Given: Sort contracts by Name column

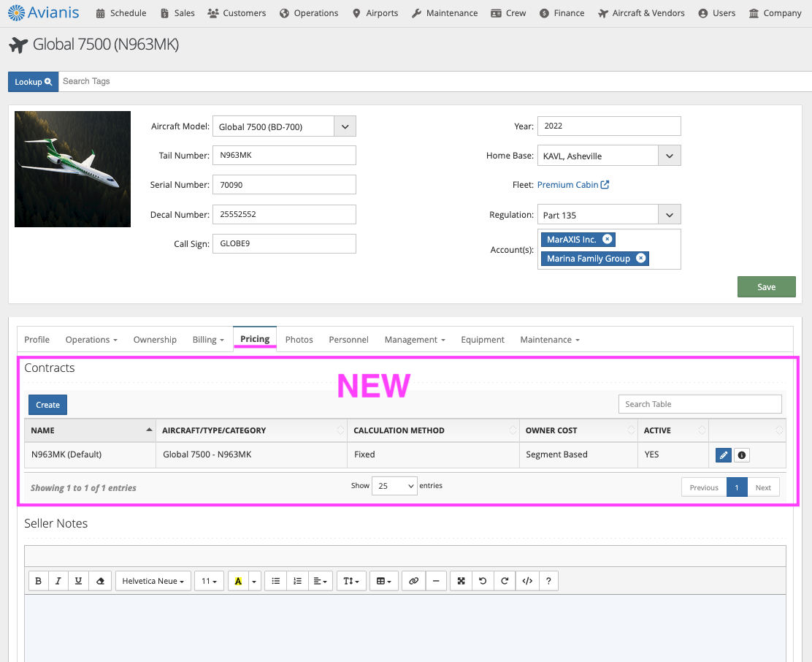Looking at the screenshot, I should 90,430.
